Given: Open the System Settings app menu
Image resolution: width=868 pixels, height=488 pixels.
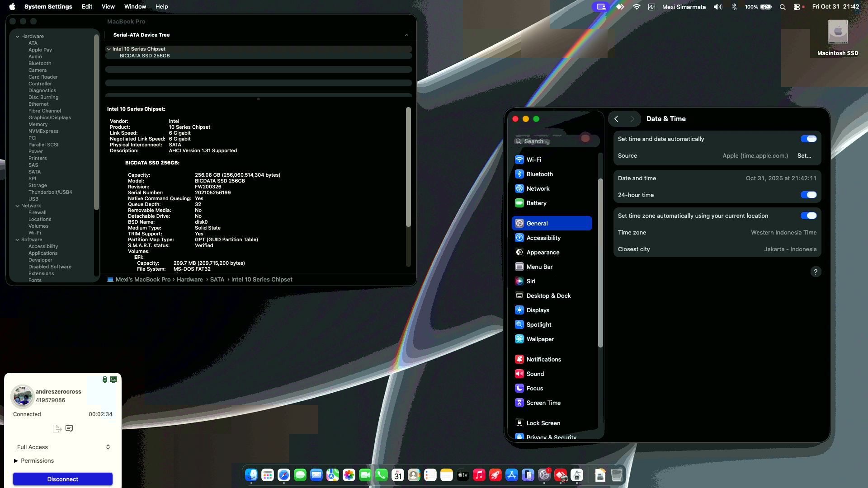Looking at the screenshot, I should [48, 7].
